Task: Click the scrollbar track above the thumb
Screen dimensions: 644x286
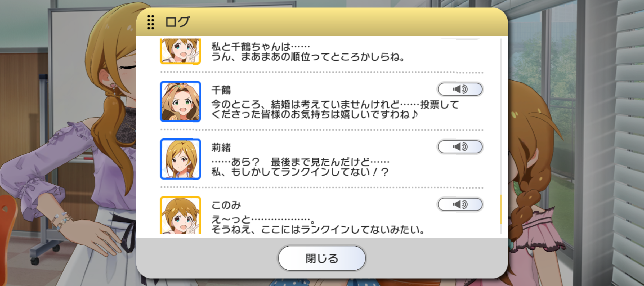Action: click(501, 117)
